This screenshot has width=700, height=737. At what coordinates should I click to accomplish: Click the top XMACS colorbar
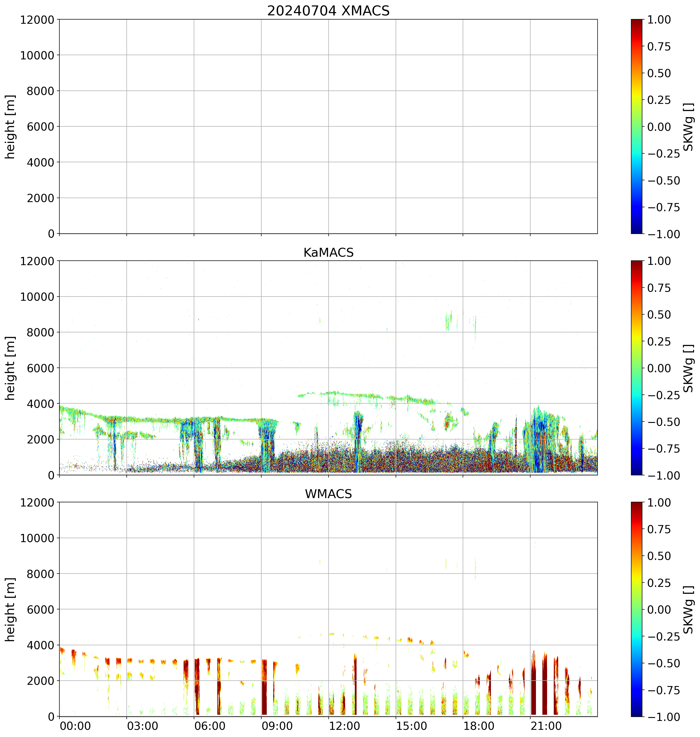coord(637,126)
